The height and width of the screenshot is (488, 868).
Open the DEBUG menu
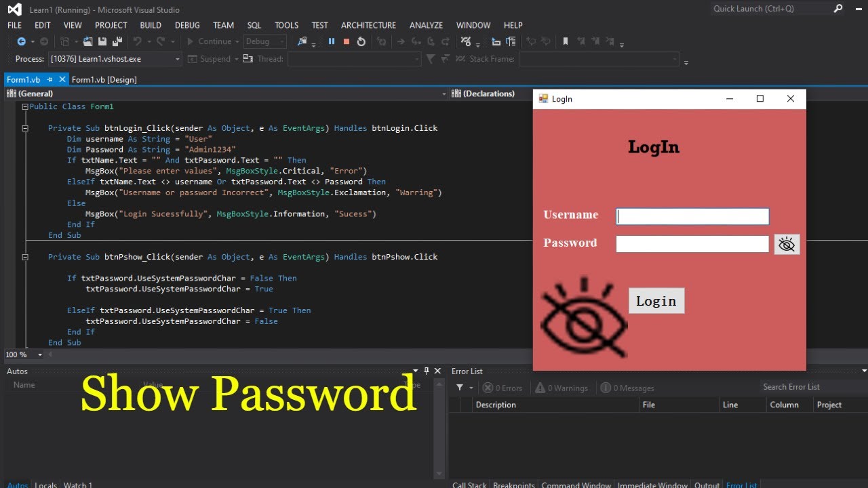[x=187, y=25]
